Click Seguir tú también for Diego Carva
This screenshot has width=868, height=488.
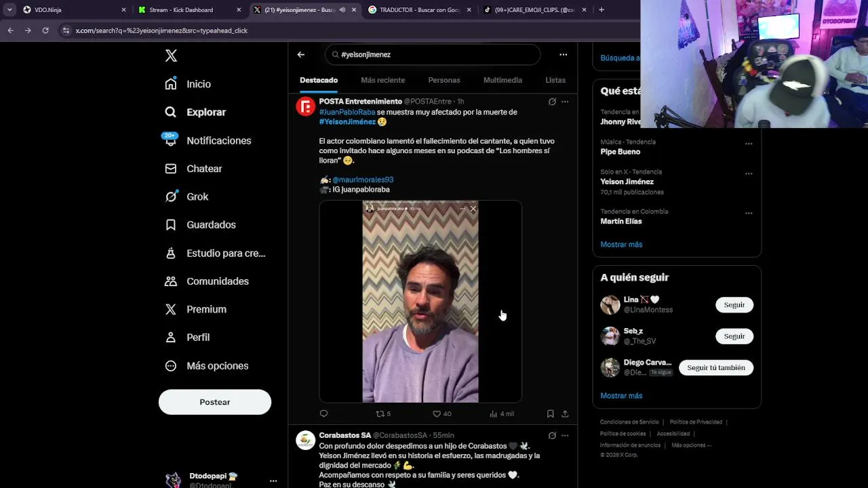[x=716, y=367]
